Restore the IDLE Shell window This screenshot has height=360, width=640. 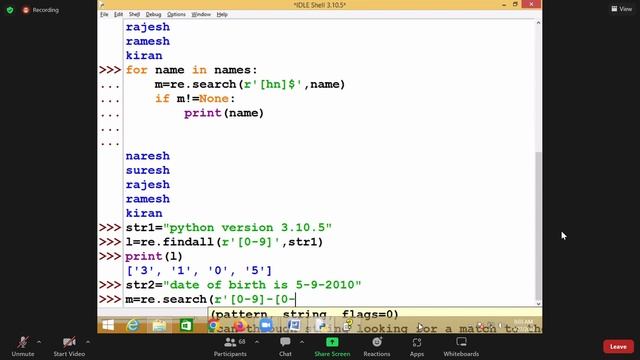515,4
